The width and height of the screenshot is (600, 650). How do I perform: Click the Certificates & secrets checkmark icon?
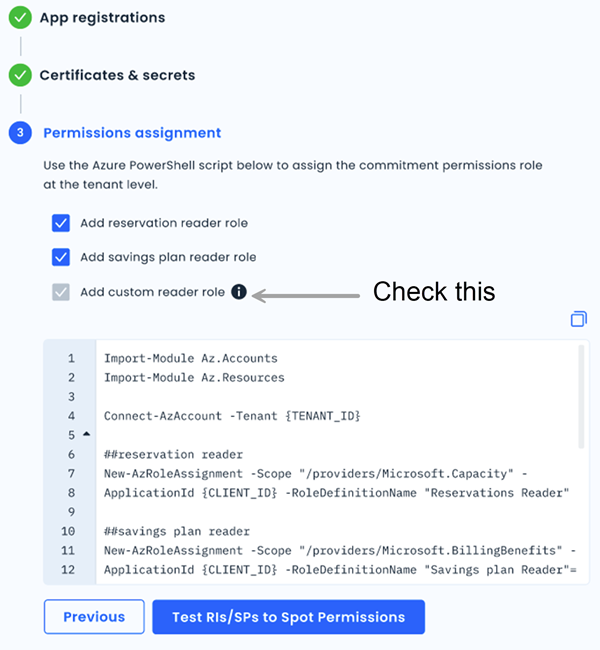20,75
